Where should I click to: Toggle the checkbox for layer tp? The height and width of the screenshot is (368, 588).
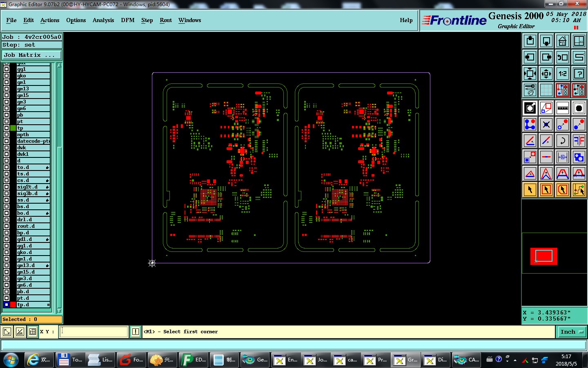(x=7, y=128)
